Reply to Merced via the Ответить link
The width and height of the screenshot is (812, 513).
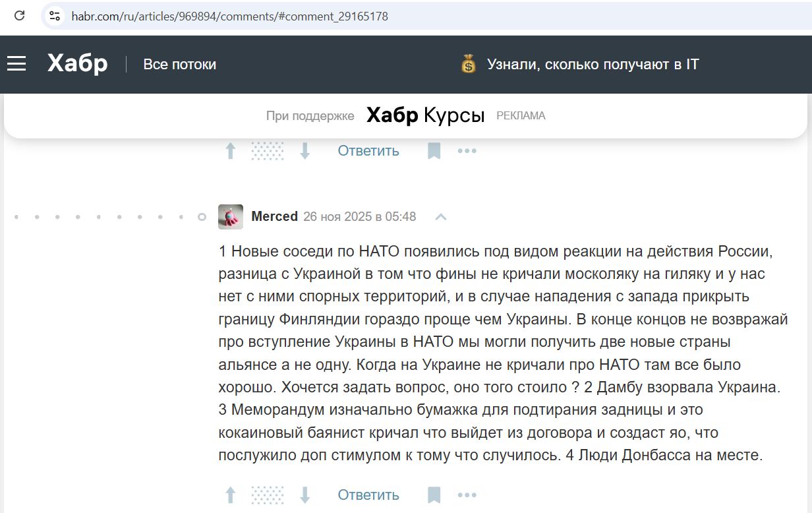coord(368,494)
